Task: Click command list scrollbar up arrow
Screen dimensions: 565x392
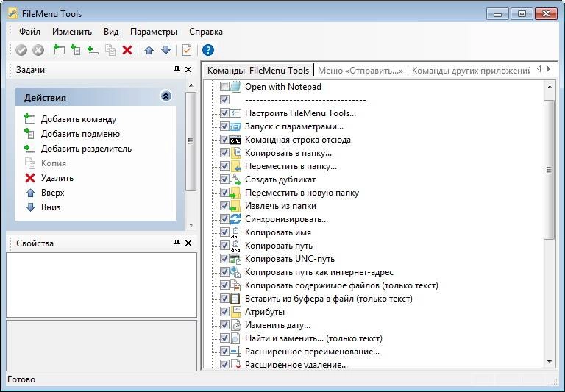Action: click(550, 87)
